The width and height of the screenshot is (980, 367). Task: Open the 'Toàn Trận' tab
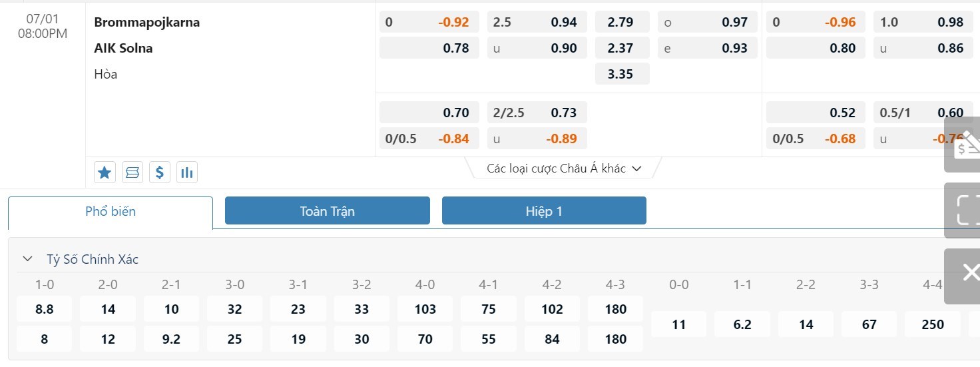(328, 211)
